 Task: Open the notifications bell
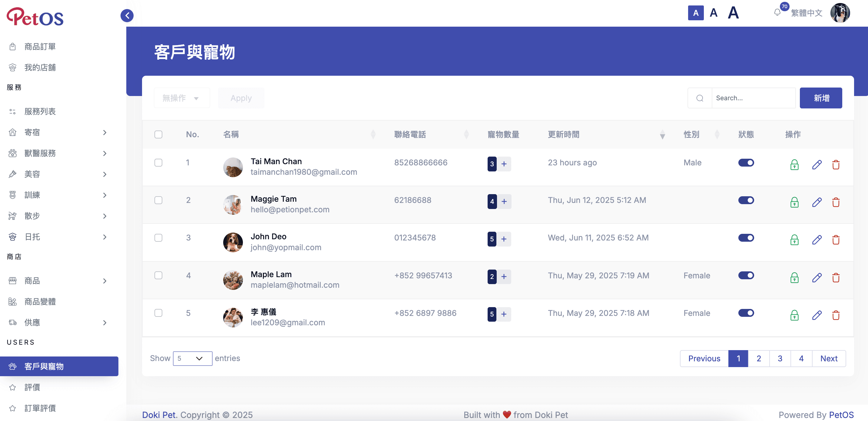777,13
